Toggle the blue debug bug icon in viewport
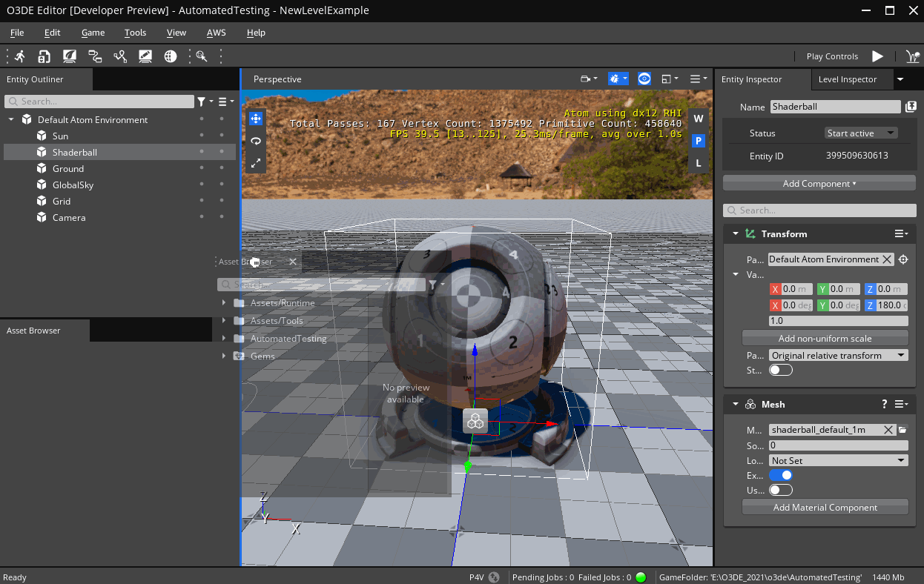The image size is (924, 584). (615, 79)
